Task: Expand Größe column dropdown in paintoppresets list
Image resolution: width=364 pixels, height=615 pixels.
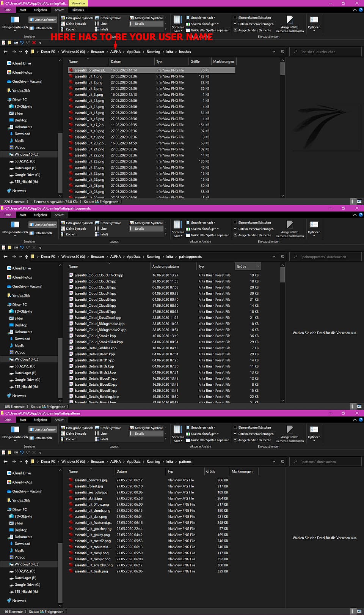Action: (258, 266)
